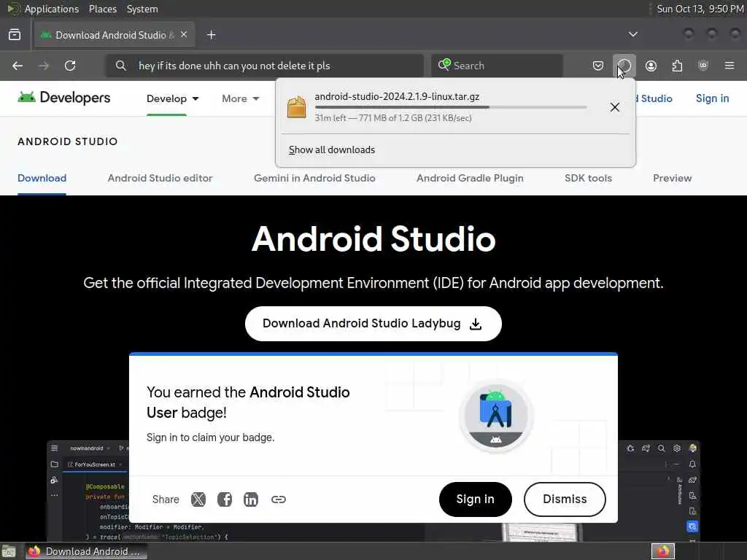
Task: Open the SDK tools tab
Action: [x=588, y=178]
